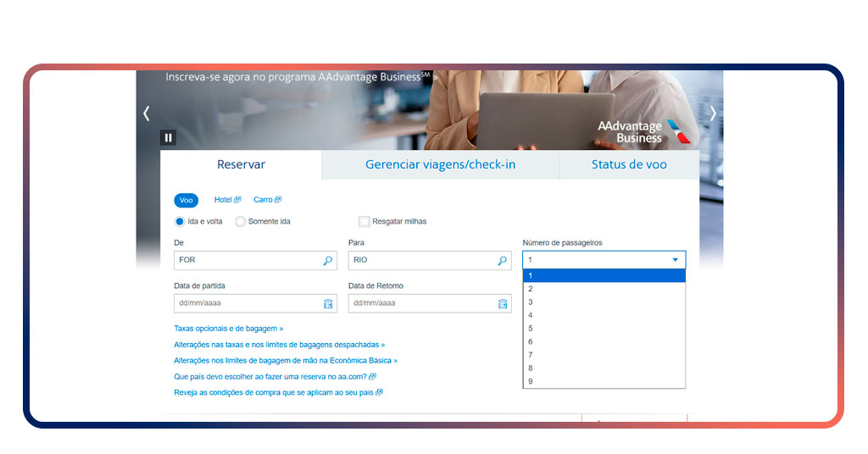868x454 pixels.
Task: Select Ida e volta radio button
Action: coord(180,221)
